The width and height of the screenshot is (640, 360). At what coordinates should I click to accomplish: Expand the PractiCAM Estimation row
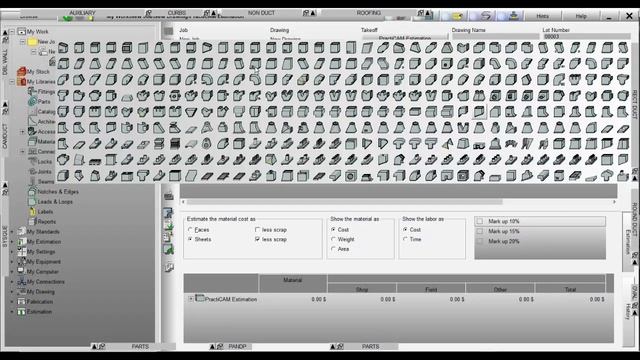click(x=191, y=299)
